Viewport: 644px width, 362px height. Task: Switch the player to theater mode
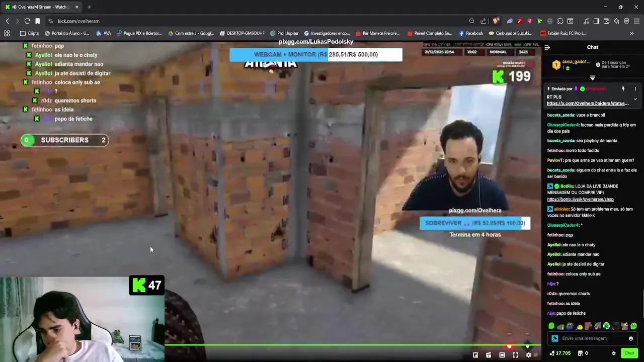502,355
